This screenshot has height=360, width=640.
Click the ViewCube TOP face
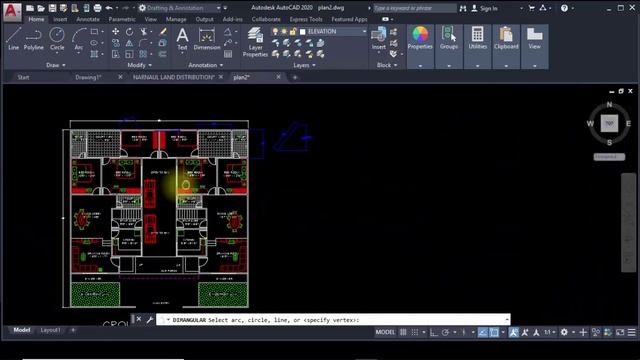[x=609, y=123]
